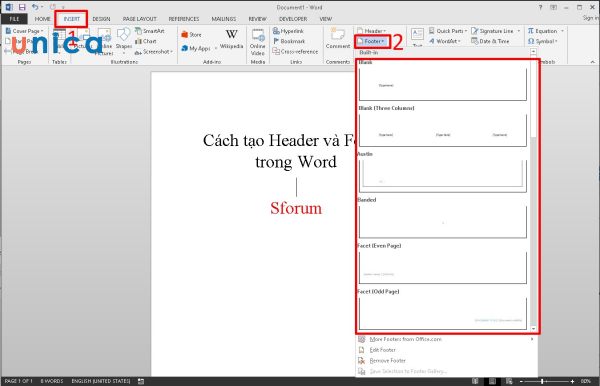
Task: Click the Help question mark icon
Action: coord(540,7)
